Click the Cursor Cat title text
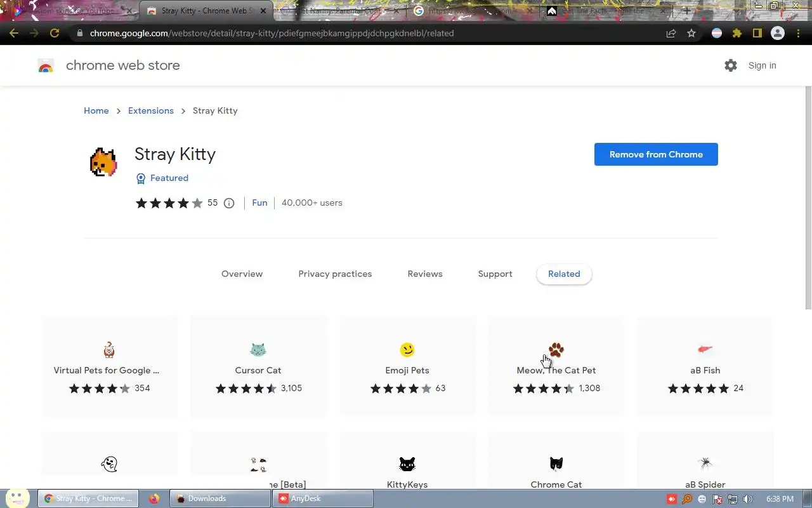This screenshot has height=508, width=812. 258,370
